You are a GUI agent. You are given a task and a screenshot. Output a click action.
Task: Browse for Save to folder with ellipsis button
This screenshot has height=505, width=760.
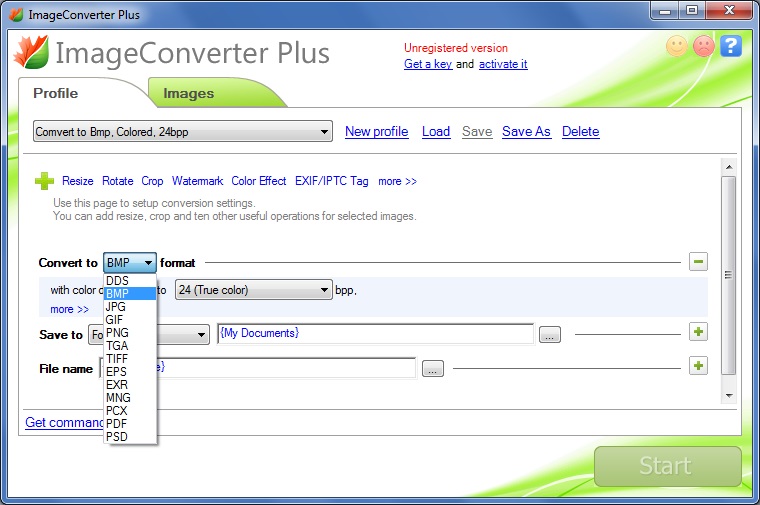[550, 335]
